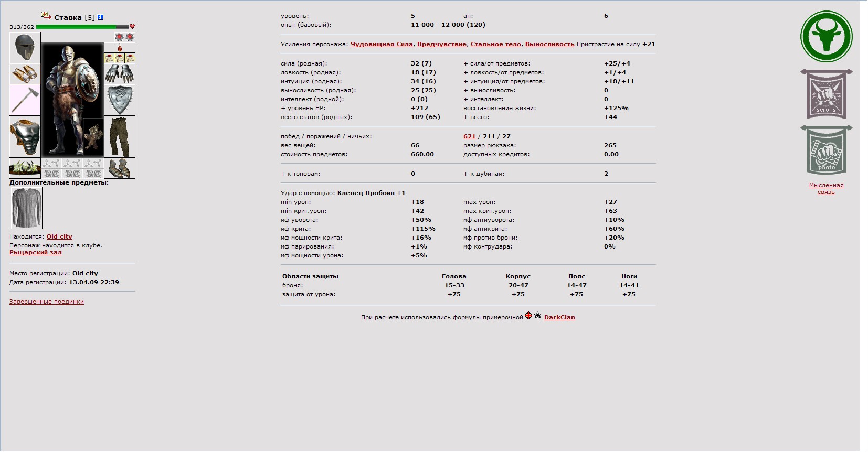Inspect the dragon-engraved shield item
This screenshot has height=452, width=868.
tap(120, 100)
